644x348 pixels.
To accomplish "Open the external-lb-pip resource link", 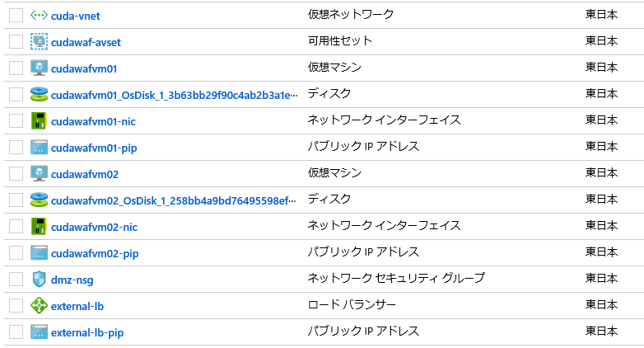I will point(87,332).
